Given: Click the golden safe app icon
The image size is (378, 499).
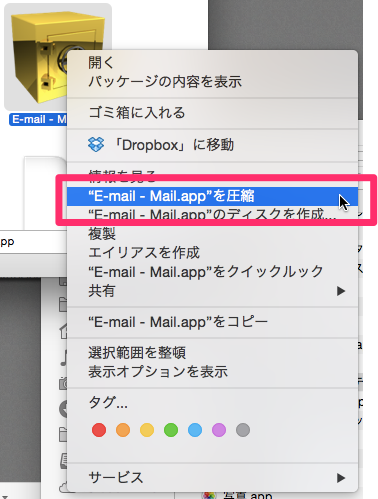Looking at the screenshot, I should point(39,57).
